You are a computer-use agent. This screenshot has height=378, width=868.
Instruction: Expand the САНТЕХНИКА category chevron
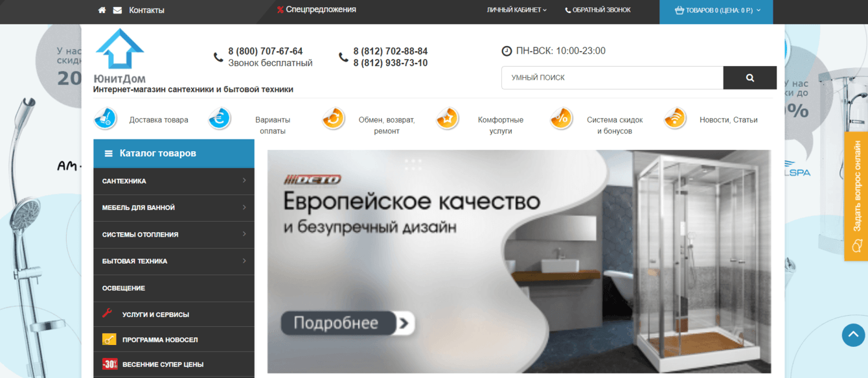[x=245, y=181]
